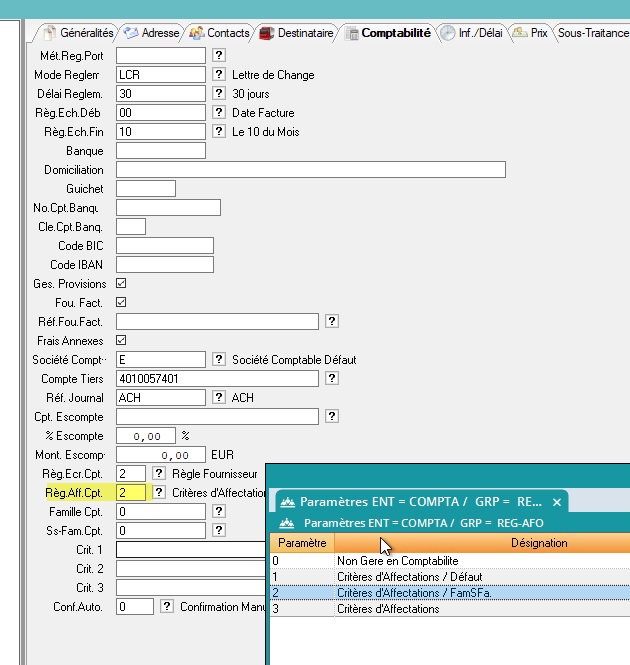Close the Paramètres ENT = COMPTA popup tab

[557, 502]
